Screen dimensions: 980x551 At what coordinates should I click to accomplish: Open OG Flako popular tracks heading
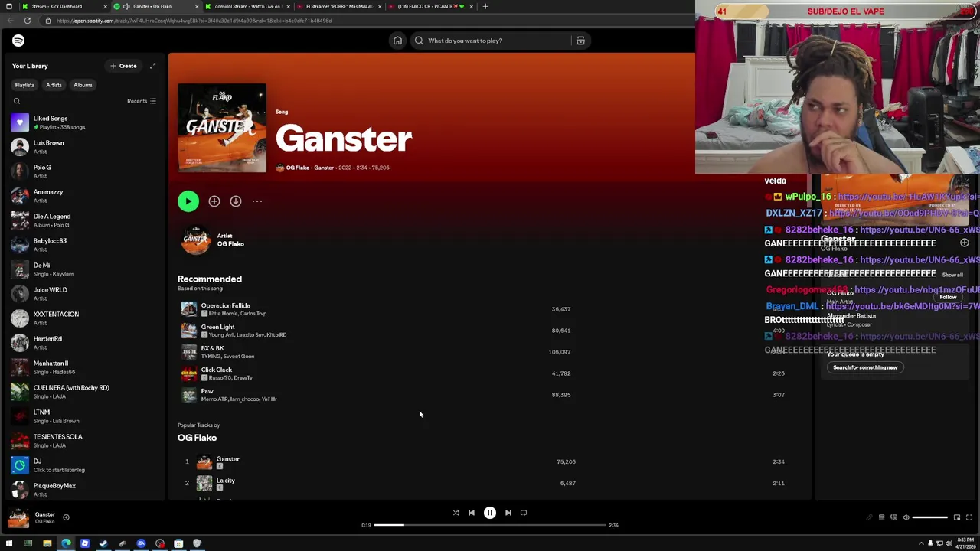pyautogui.click(x=197, y=438)
